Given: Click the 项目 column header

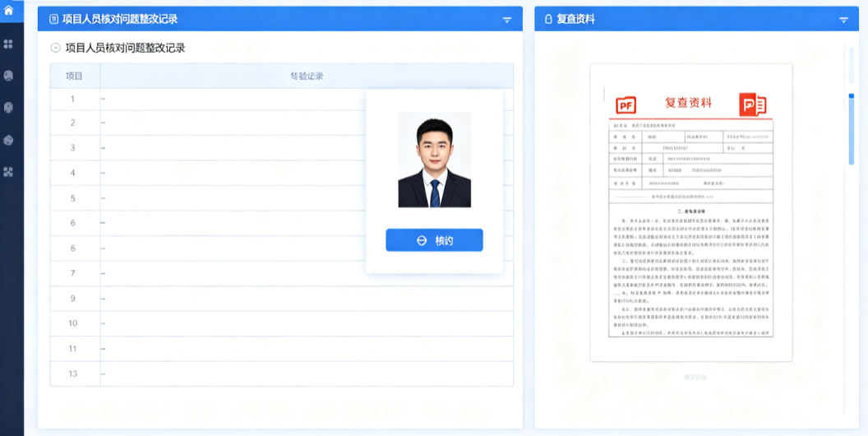Looking at the screenshot, I should (75, 76).
